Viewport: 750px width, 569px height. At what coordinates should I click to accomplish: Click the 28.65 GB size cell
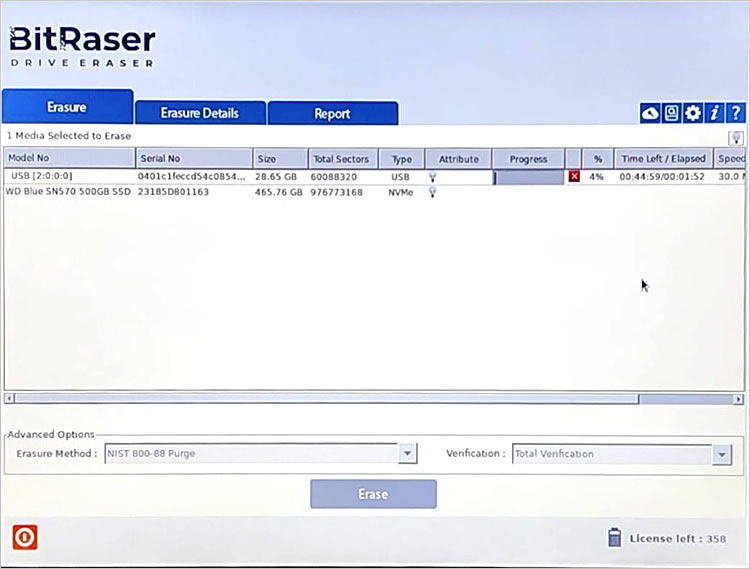click(276, 176)
